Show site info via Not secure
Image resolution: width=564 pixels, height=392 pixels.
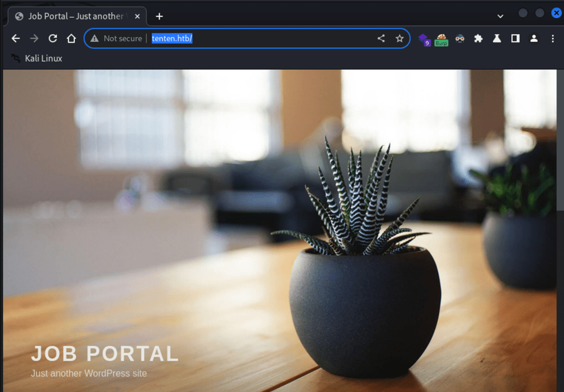pos(116,39)
